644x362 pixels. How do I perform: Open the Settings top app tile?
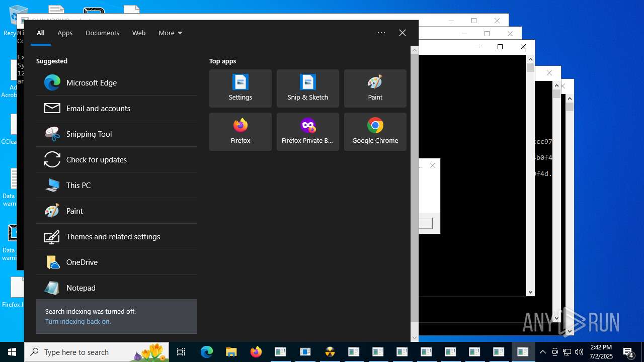240,88
